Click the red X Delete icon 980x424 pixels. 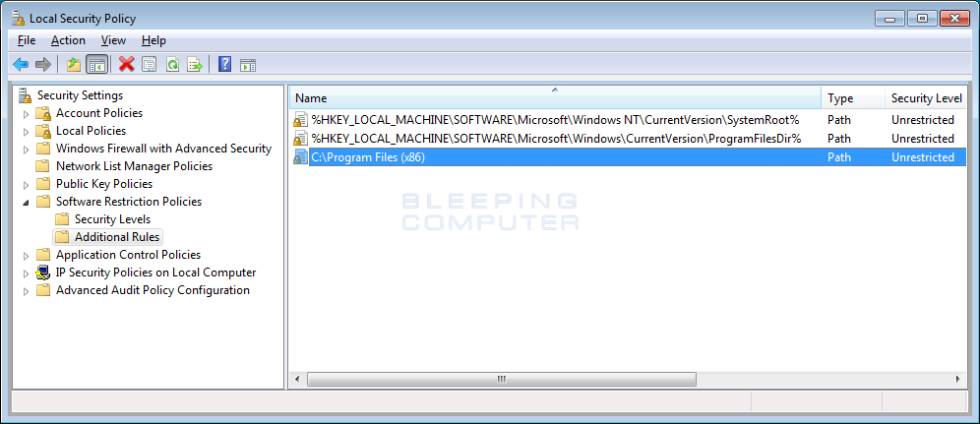click(x=127, y=64)
